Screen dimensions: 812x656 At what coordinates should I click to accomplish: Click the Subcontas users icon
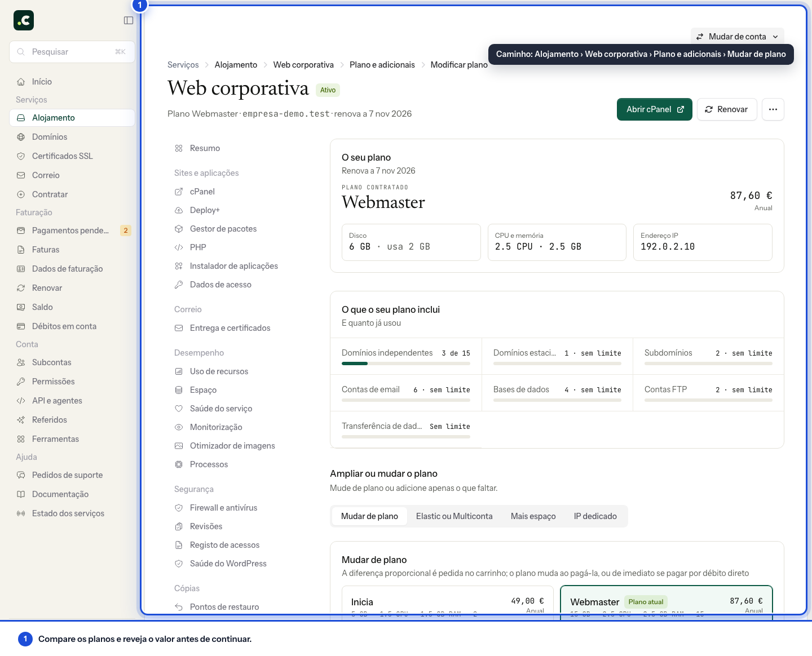tap(21, 362)
